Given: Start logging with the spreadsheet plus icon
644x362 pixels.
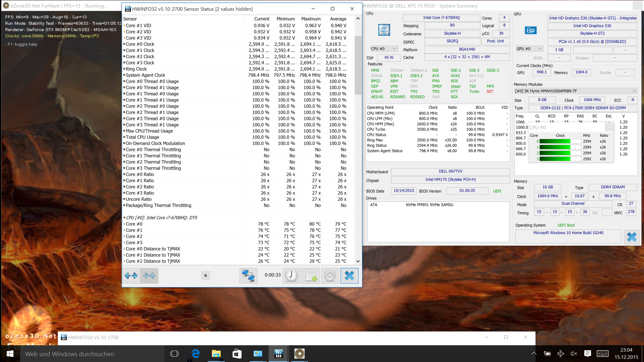Looking at the screenshot, I should [311, 276].
